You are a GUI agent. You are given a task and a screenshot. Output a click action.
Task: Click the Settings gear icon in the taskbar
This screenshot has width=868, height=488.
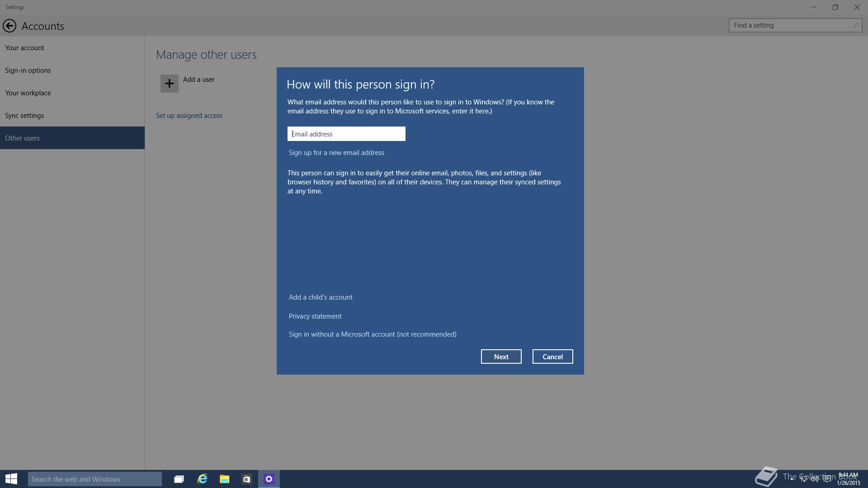point(269,479)
